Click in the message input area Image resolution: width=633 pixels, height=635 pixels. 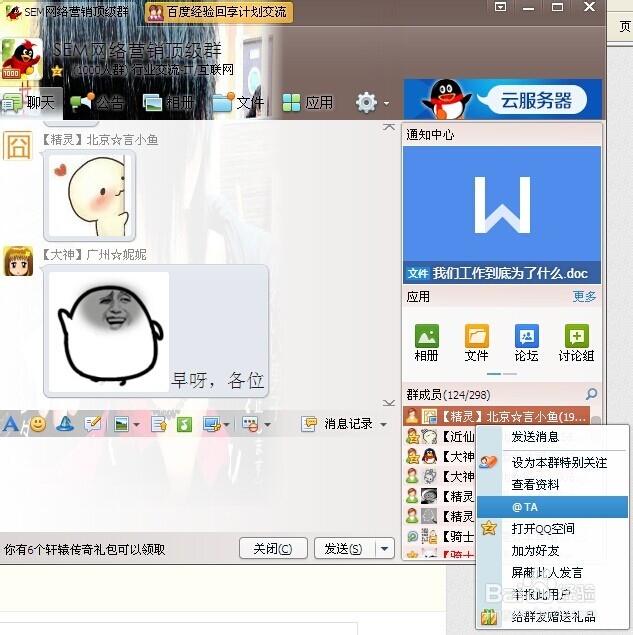198,484
